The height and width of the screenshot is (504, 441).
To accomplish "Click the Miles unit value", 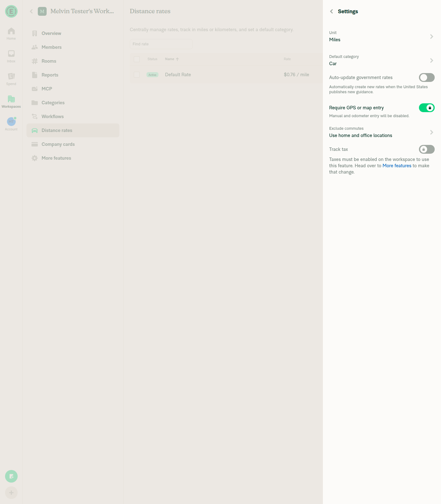I will click(x=335, y=40).
